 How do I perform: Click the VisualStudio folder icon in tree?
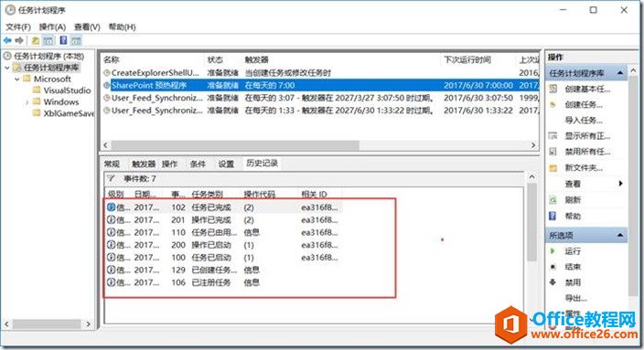(x=37, y=90)
